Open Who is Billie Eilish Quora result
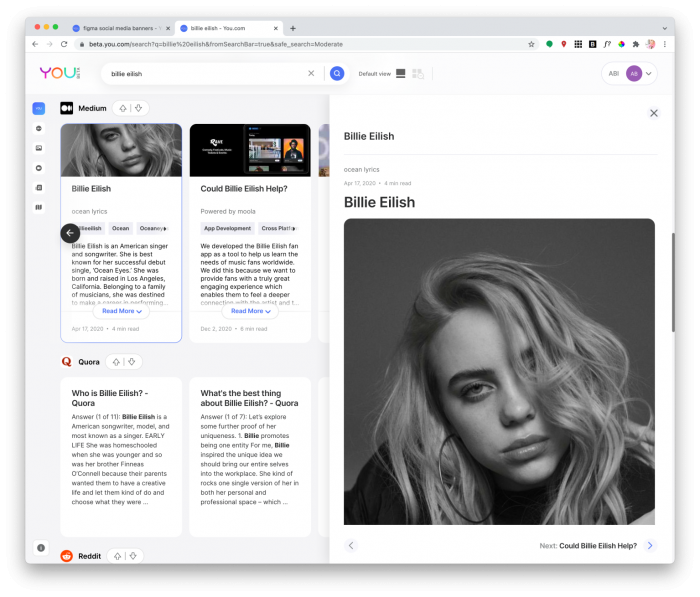This screenshot has width=700, height=597. [110, 398]
